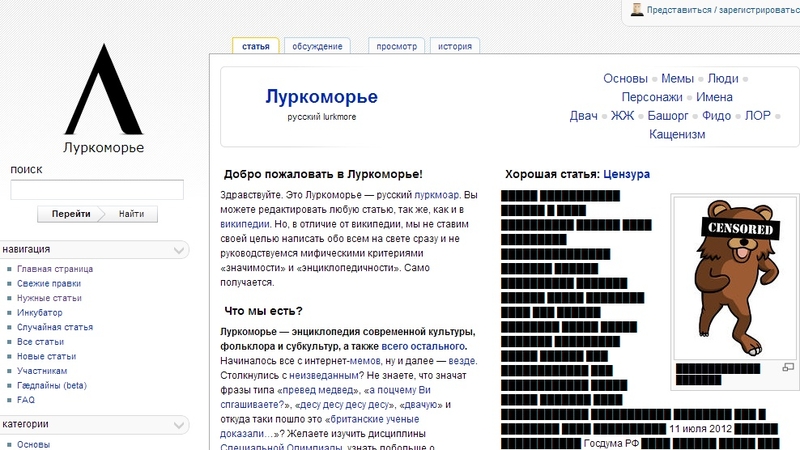This screenshot has width=800, height=450.
Task: Open ЛОР portal link
Action: 758,116
